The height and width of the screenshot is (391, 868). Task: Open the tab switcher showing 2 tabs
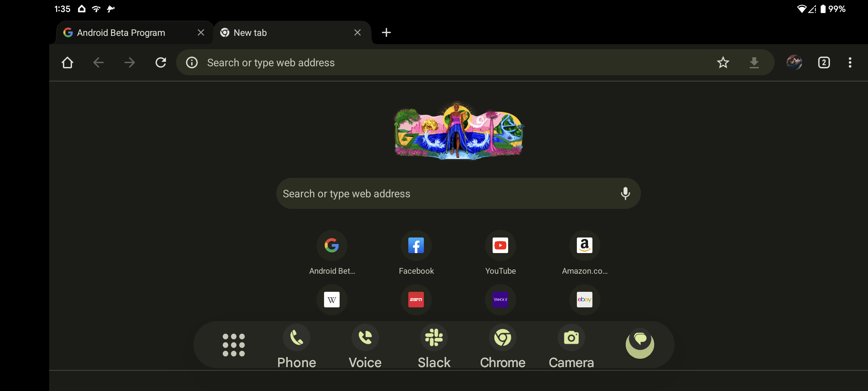click(824, 62)
